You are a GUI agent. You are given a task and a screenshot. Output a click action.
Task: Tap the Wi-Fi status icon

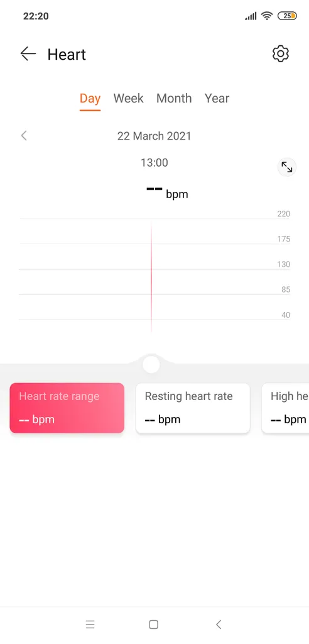pos(267,16)
